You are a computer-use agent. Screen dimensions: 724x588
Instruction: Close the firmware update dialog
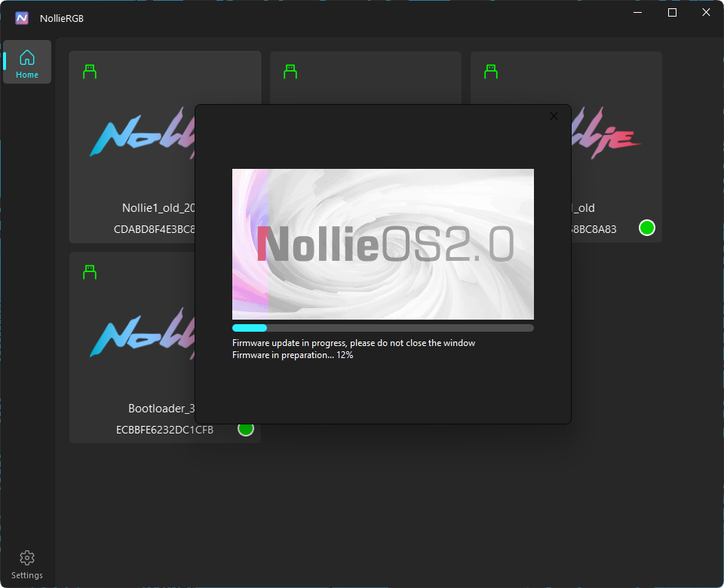click(x=554, y=116)
